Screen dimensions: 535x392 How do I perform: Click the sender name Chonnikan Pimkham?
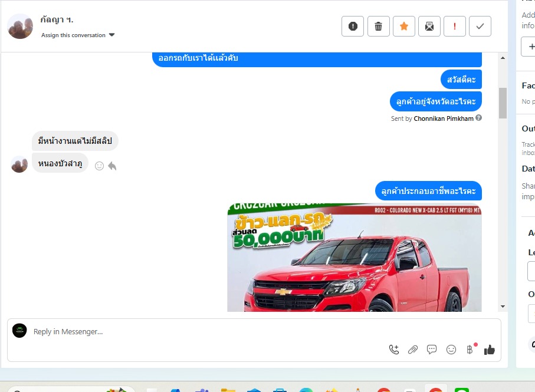pyautogui.click(x=444, y=118)
